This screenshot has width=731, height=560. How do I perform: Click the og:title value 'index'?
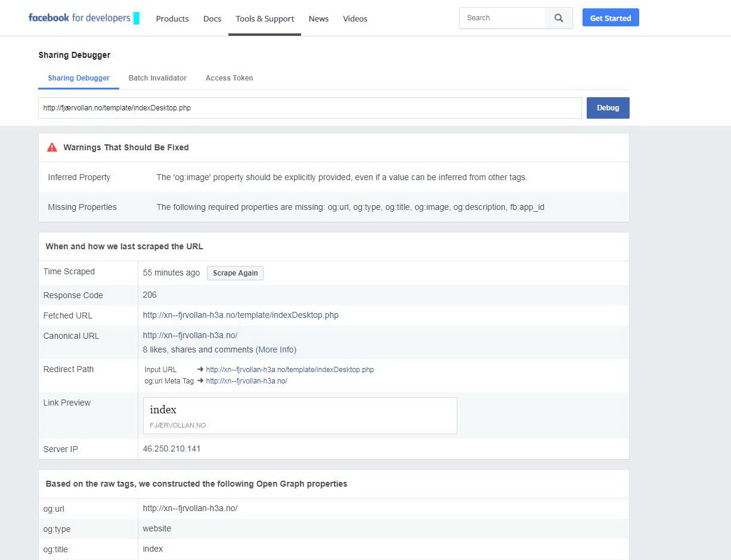coord(153,549)
